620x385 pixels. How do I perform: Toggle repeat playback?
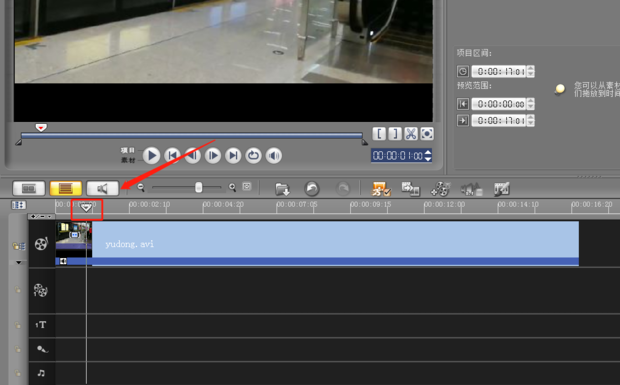(x=253, y=155)
